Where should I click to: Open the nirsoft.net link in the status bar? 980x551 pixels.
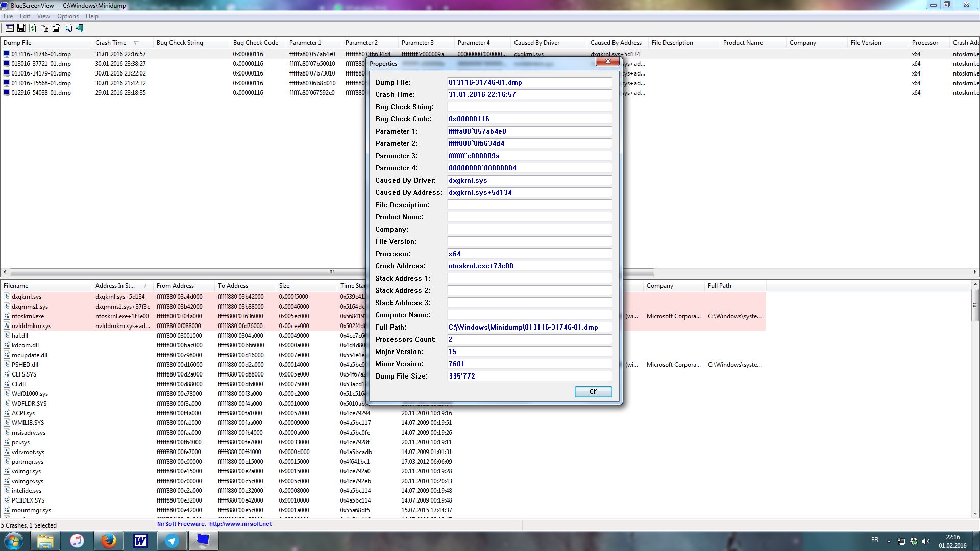240,524
